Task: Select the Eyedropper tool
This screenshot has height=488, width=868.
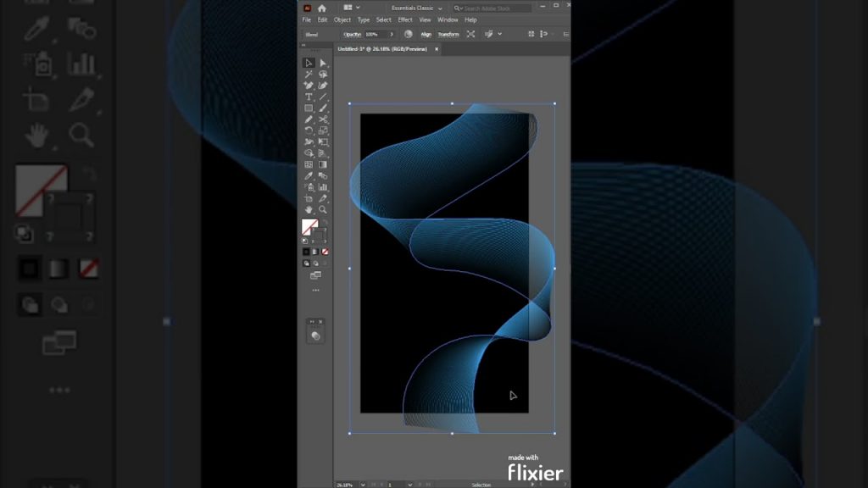Action: (308, 174)
